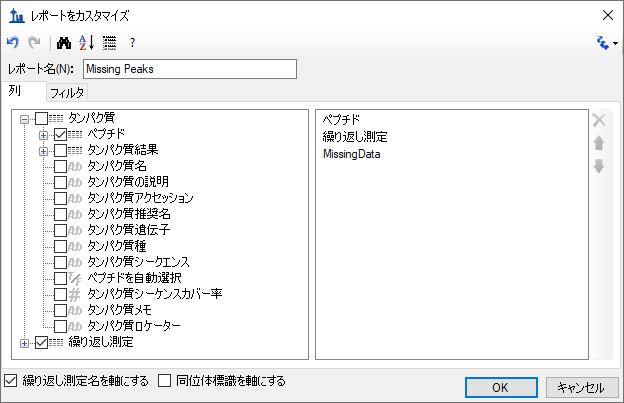
Task: Select the ペプチドを自動選択 tree label
Action: (135, 278)
